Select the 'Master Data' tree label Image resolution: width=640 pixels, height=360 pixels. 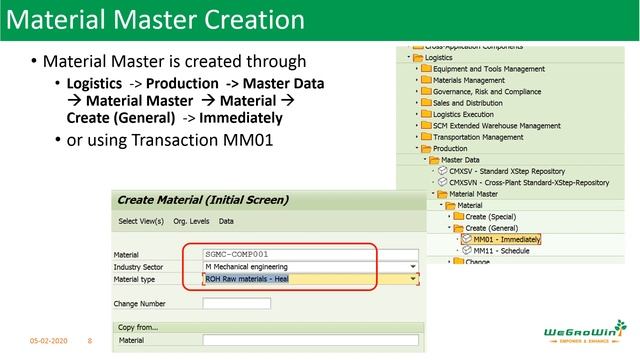[x=460, y=160]
